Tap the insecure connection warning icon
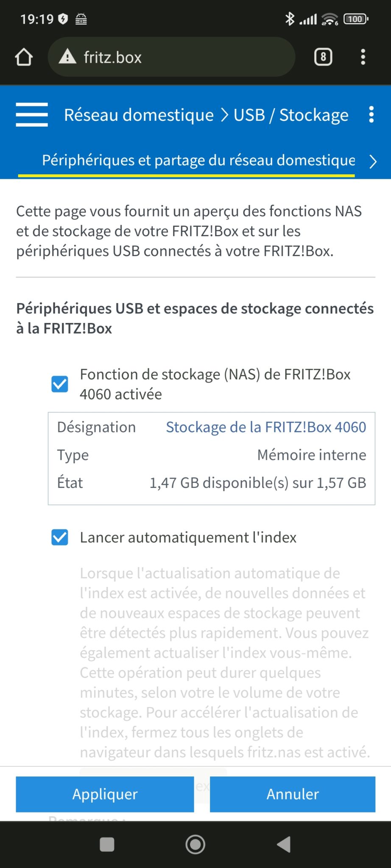The height and width of the screenshot is (868, 391). pyautogui.click(x=67, y=57)
